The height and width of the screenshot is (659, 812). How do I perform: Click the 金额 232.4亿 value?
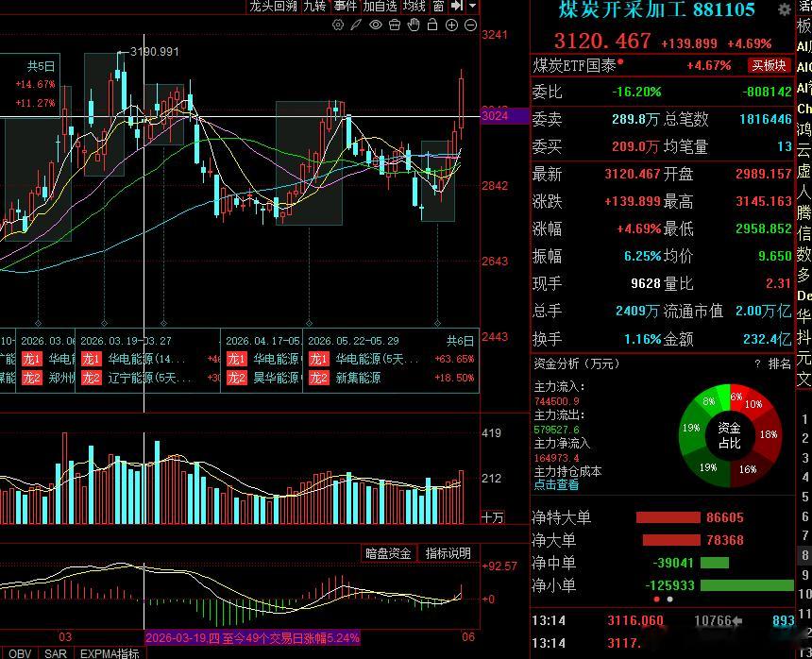768,339
